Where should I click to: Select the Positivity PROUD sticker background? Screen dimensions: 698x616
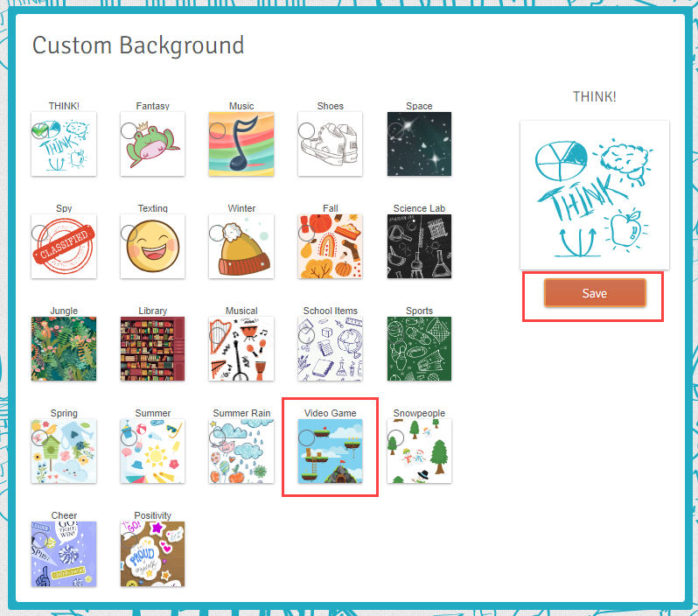coord(152,554)
